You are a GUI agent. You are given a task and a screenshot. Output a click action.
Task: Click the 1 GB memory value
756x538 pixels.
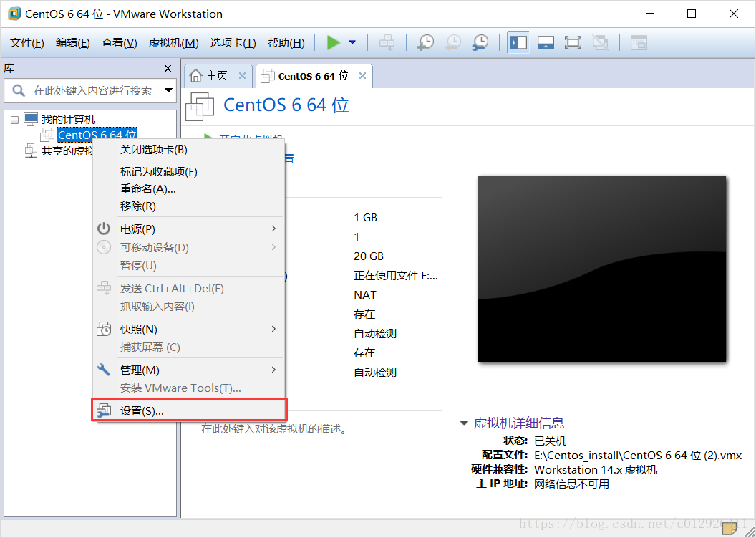point(365,218)
